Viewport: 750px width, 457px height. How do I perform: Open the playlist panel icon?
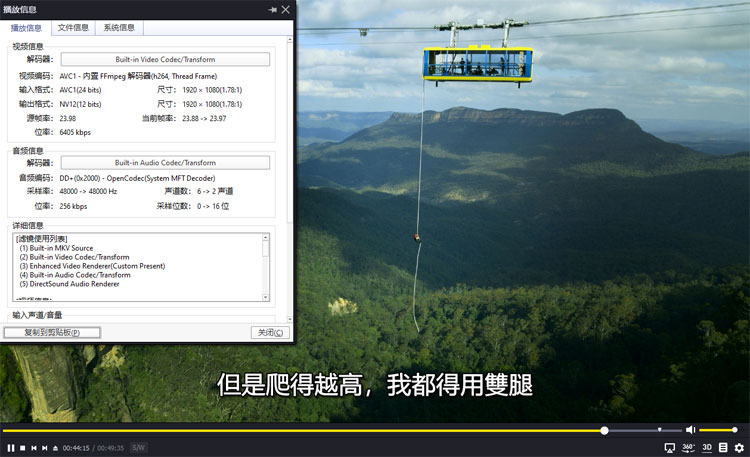[x=723, y=448]
